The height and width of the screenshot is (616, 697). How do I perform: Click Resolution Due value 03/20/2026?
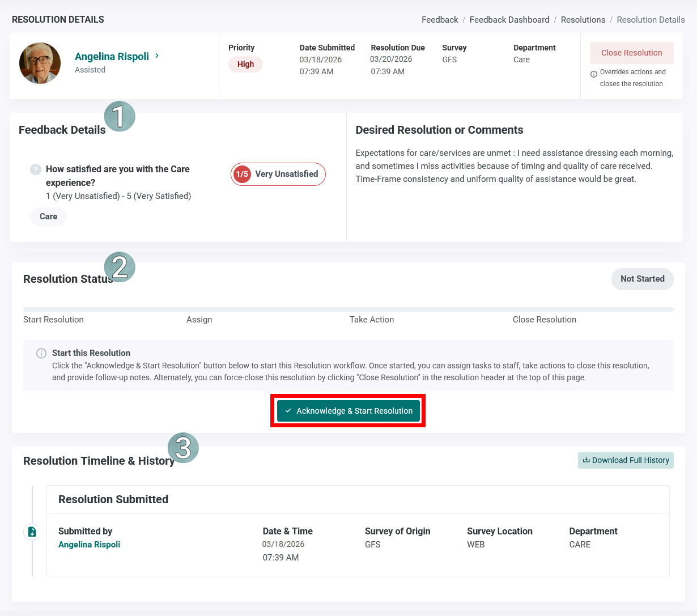(391, 59)
